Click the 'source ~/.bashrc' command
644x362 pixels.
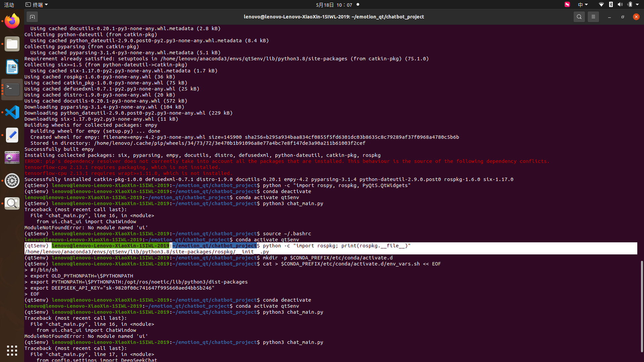click(x=287, y=234)
